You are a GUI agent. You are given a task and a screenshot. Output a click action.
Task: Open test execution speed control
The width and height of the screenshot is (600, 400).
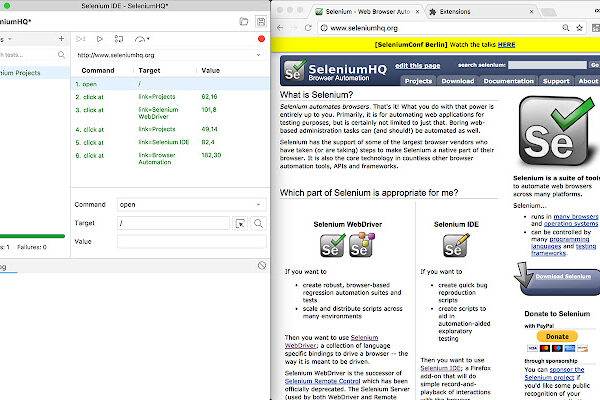(142, 39)
